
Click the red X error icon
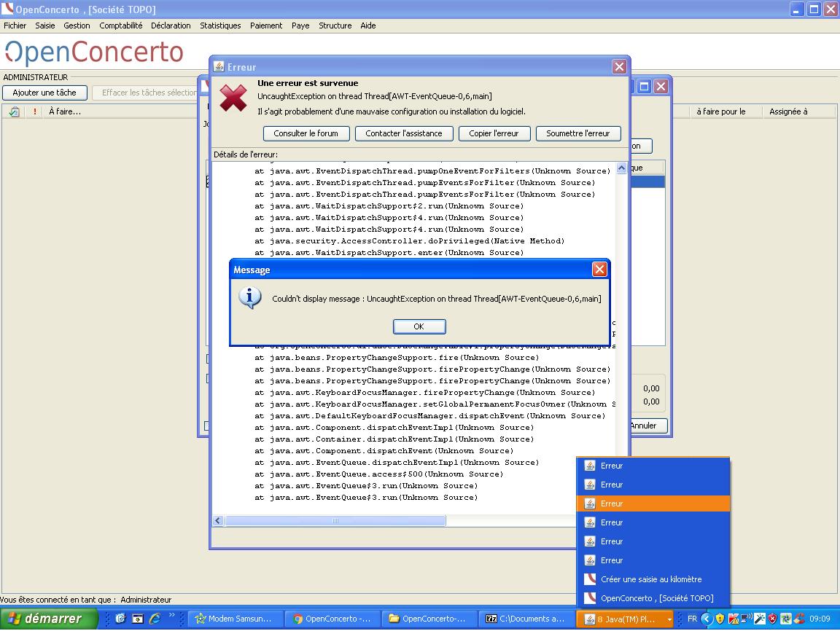233,98
